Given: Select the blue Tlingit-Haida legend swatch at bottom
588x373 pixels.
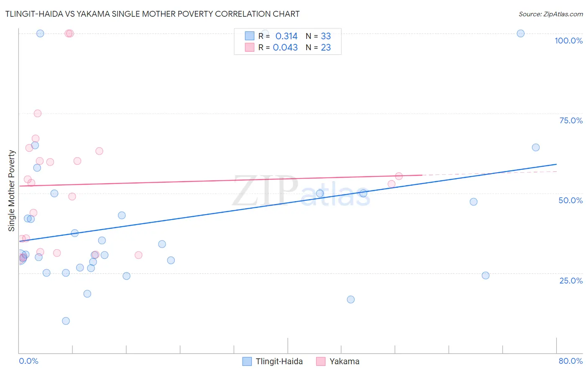Looking at the screenshot, I should pyautogui.click(x=247, y=361).
